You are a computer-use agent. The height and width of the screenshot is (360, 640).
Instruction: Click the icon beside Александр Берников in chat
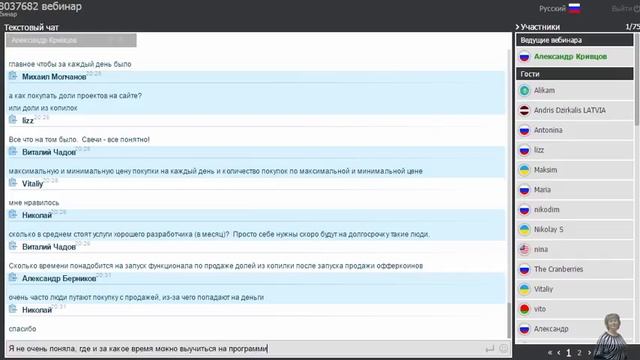coord(13,278)
